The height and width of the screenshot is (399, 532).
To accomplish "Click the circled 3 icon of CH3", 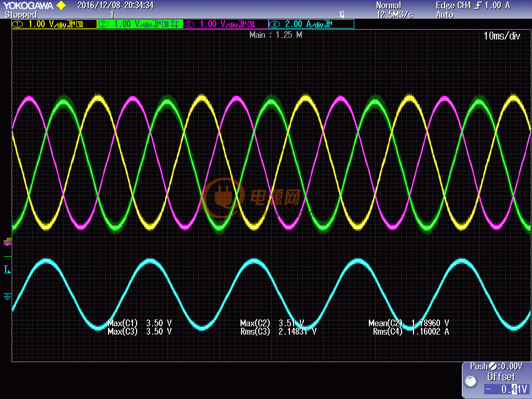I will 189,24.
